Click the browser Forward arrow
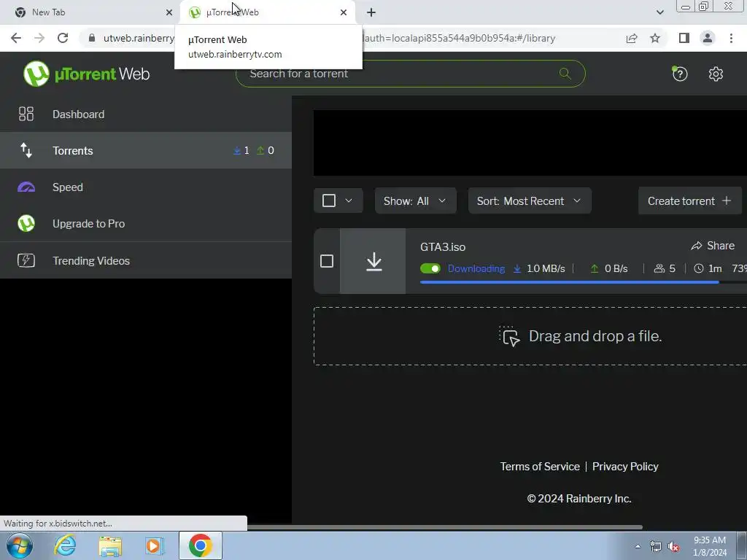The width and height of the screenshot is (747, 560). point(39,38)
